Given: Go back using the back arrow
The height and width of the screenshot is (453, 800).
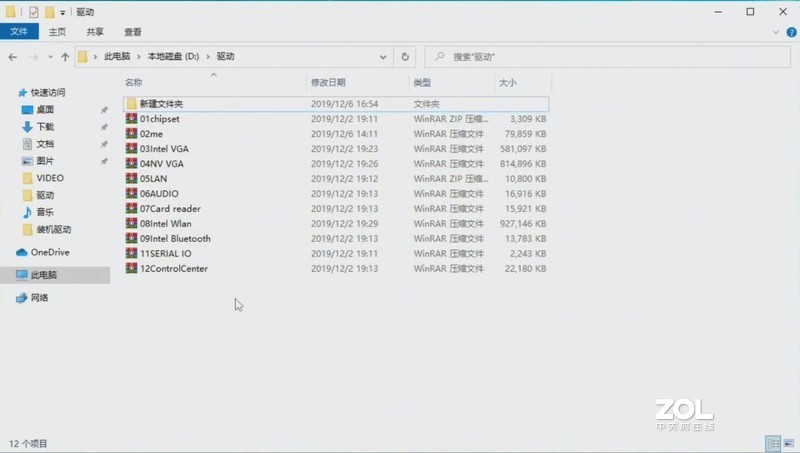Looking at the screenshot, I should point(13,57).
